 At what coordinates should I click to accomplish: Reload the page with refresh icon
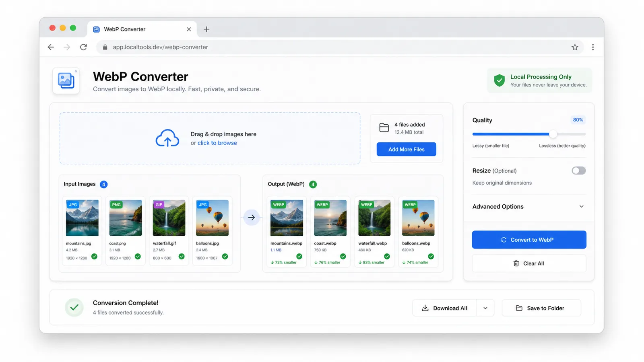point(83,47)
